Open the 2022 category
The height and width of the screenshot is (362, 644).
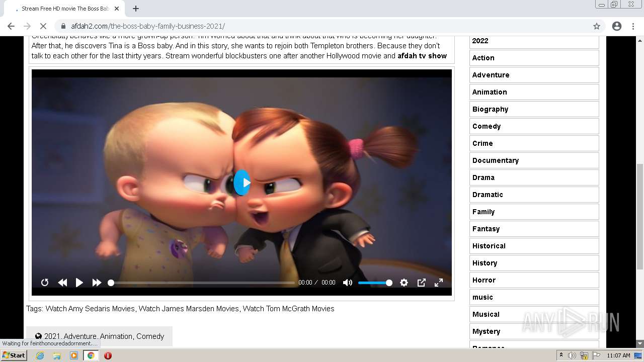point(534,41)
